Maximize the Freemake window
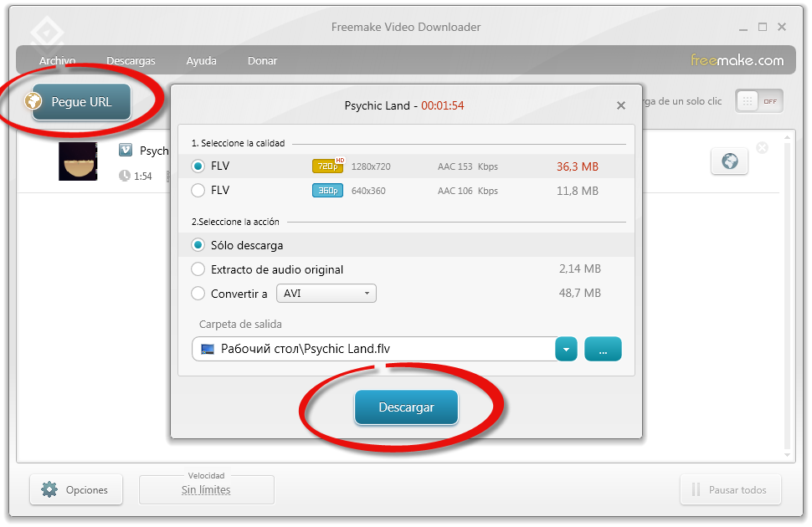 coord(763,27)
